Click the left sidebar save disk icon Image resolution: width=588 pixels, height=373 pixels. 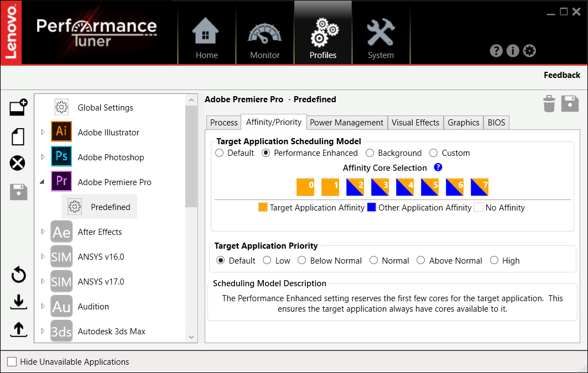point(18,192)
